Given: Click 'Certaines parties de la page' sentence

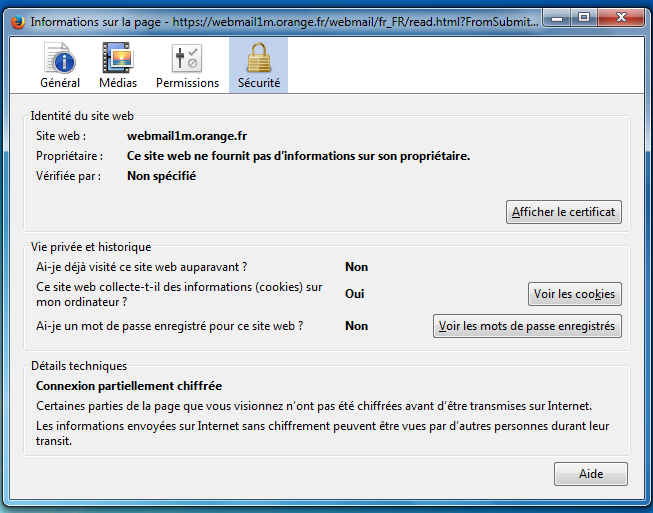Looking at the screenshot, I should click(x=314, y=406).
